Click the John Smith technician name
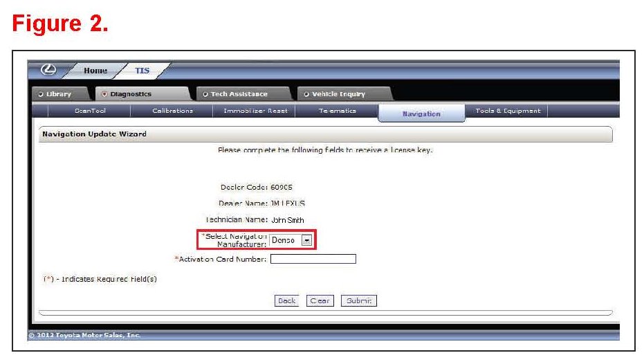644x362 pixels. [287, 220]
